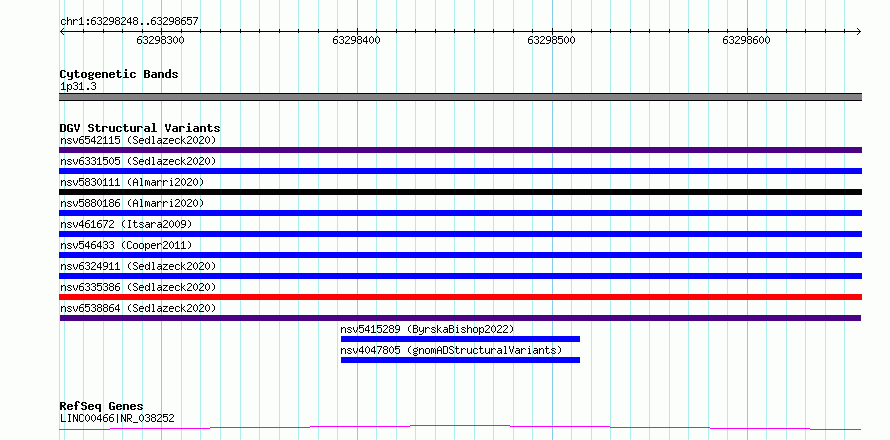This screenshot has width=890, height=440.
Task: Select the black bar for nsv5830111
Action: point(460,192)
